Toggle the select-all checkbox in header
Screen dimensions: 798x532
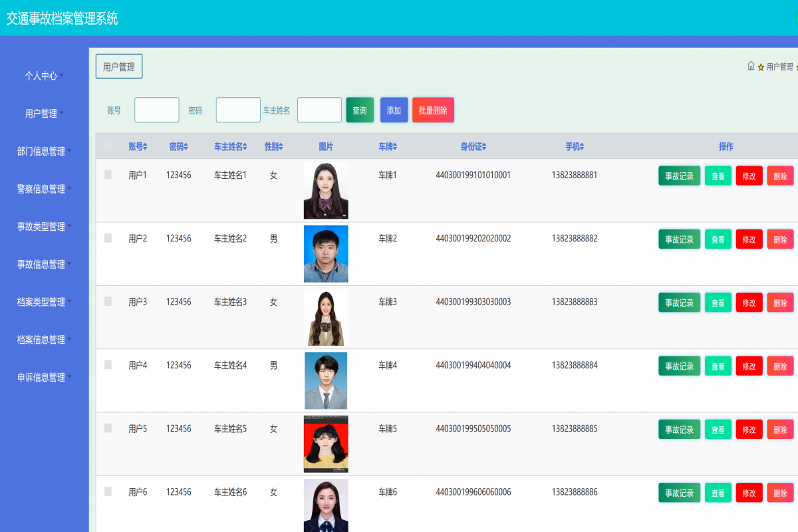[108, 146]
